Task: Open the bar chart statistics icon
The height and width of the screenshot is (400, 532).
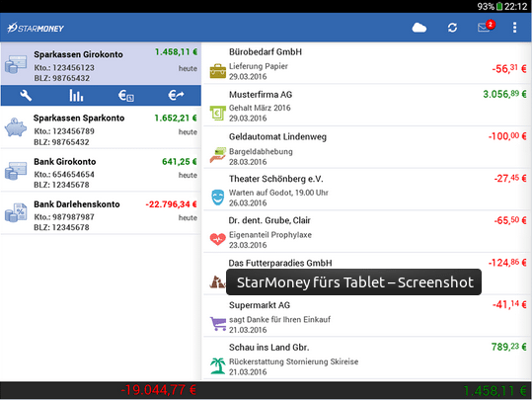Action: 76,96
